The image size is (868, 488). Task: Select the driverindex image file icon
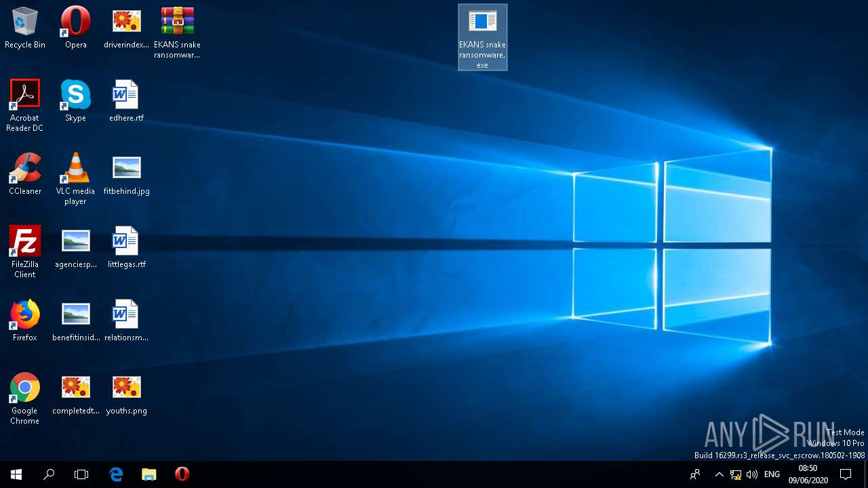(x=126, y=28)
